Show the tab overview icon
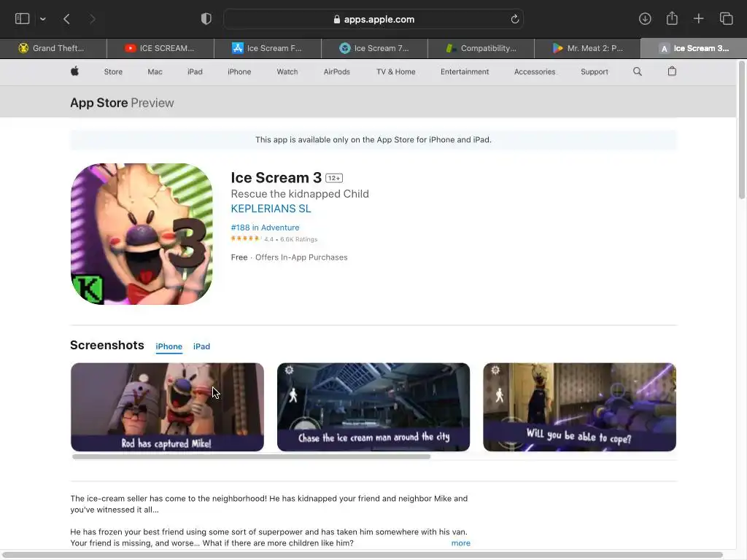This screenshot has width=747, height=560. tap(726, 19)
